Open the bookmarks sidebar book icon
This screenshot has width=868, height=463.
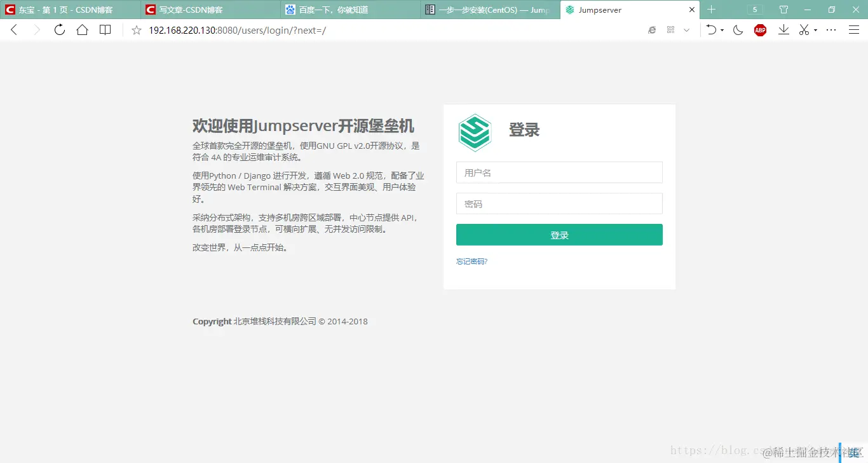[x=105, y=30]
